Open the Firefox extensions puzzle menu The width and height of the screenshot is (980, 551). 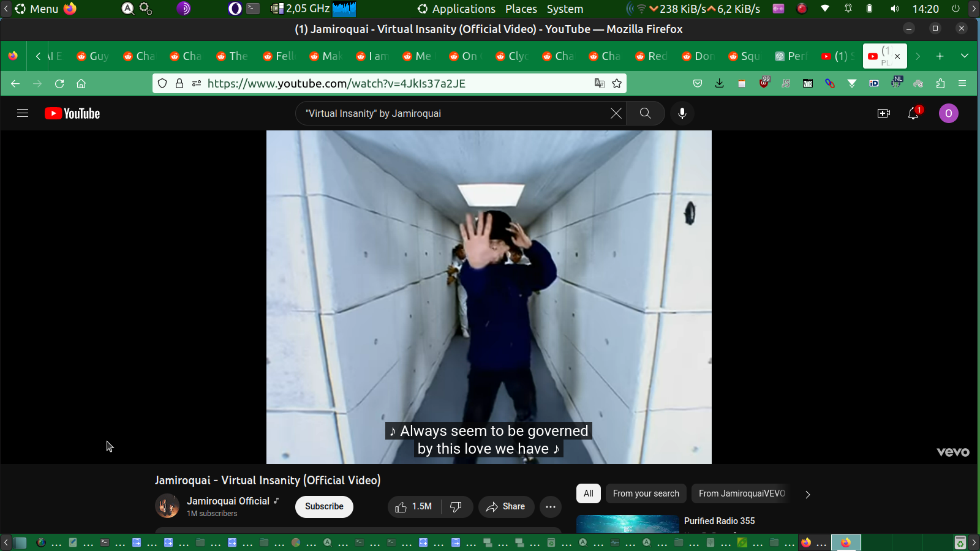tap(940, 83)
